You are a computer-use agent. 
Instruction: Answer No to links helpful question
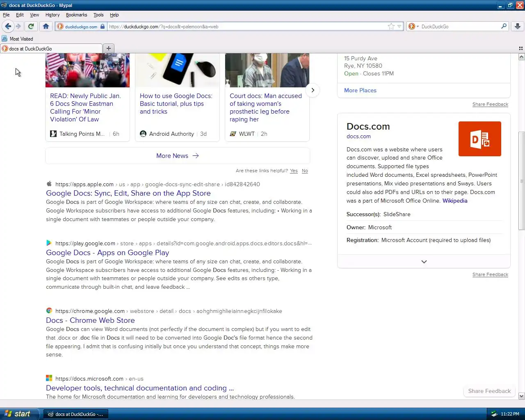click(x=305, y=171)
